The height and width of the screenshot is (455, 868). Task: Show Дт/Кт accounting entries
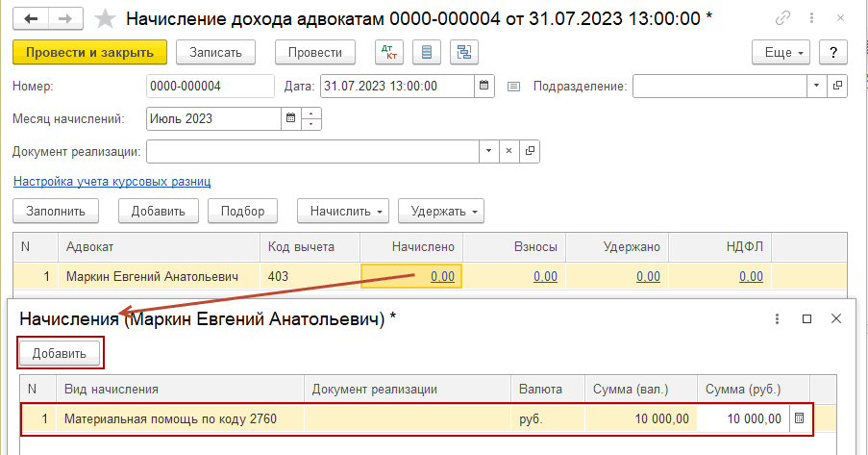click(388, 52)
